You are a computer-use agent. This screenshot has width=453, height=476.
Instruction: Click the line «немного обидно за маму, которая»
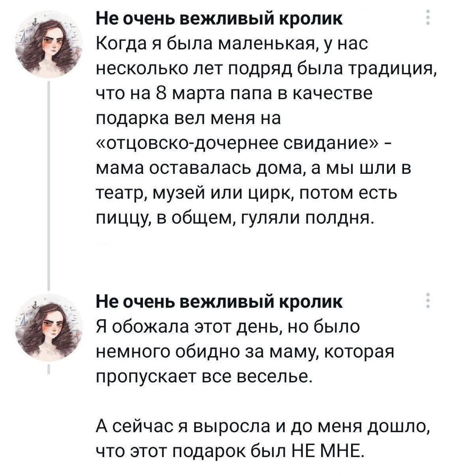(245, 352)
